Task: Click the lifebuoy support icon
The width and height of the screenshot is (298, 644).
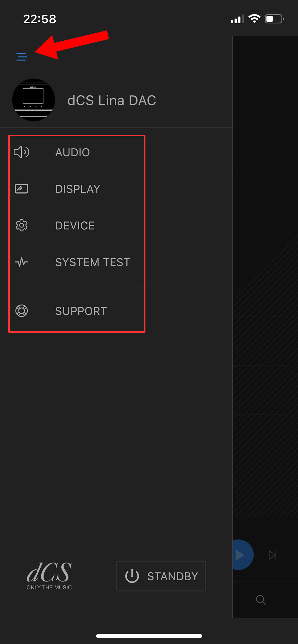Action: click(x=21, y=311)
